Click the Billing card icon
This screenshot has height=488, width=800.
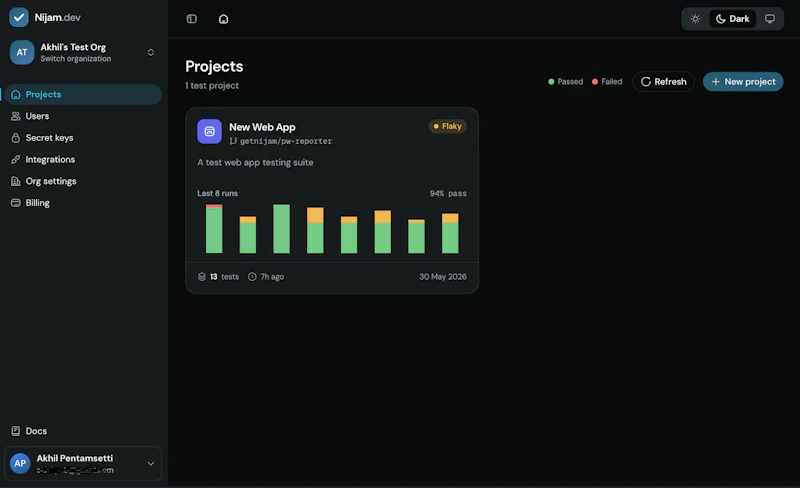(x=16, y=203)
